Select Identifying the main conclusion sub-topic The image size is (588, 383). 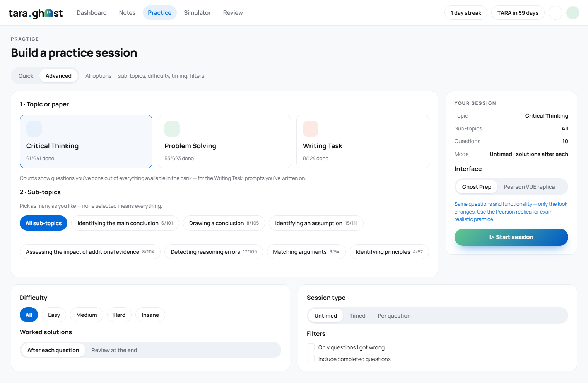pyautogui.click(x=125, y=223)
